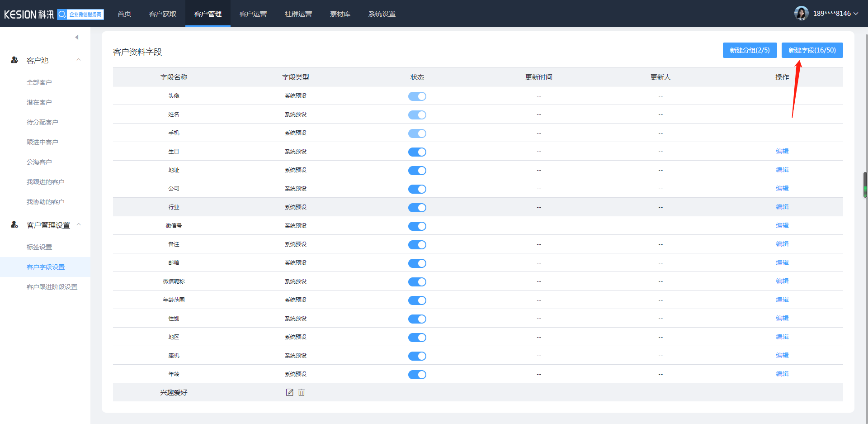Switch to the 客户运营 top menu
Viewport: 868px width, 424px height.
pos(253,14)
